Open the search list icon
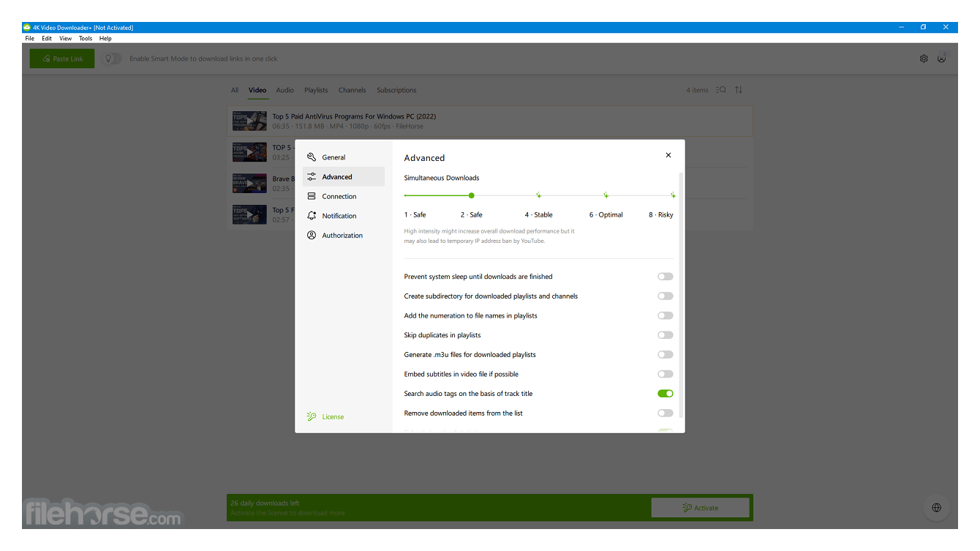Viewport: 980px width, 551px height. pyautogui.click(x=720, y=90)
